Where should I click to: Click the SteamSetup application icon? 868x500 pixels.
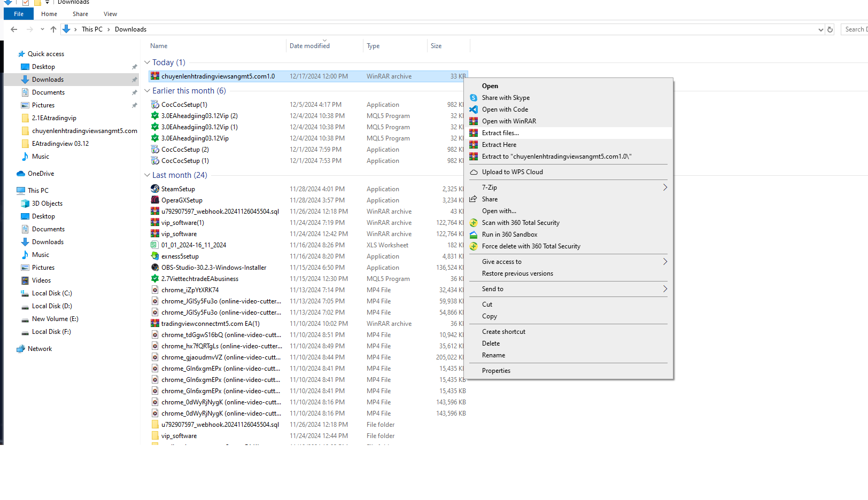pyautogui.click(x=155, y=189)
